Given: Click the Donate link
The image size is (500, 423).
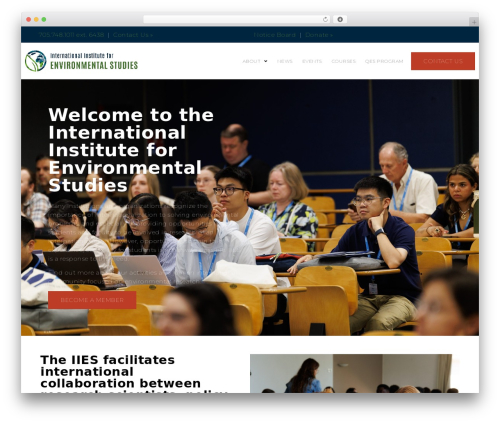Looking at the screenshot, I should tap(319, 35).
